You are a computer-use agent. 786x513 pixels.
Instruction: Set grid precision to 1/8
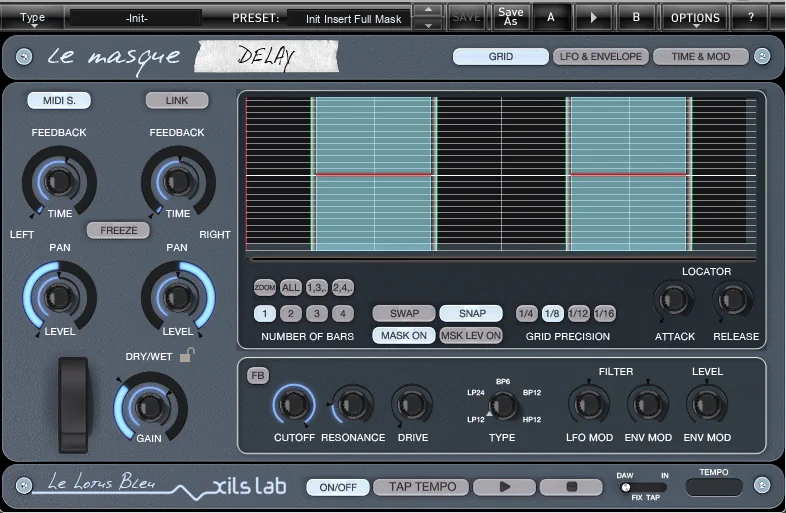point(552,313)
